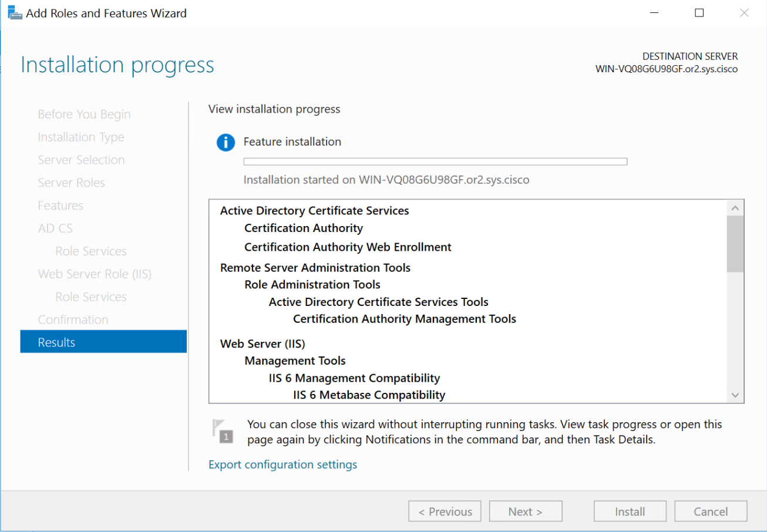Viewport: 767px width, 532px height.
Task: Open Export configuration settings link
Action: click(x=282, y=464)
